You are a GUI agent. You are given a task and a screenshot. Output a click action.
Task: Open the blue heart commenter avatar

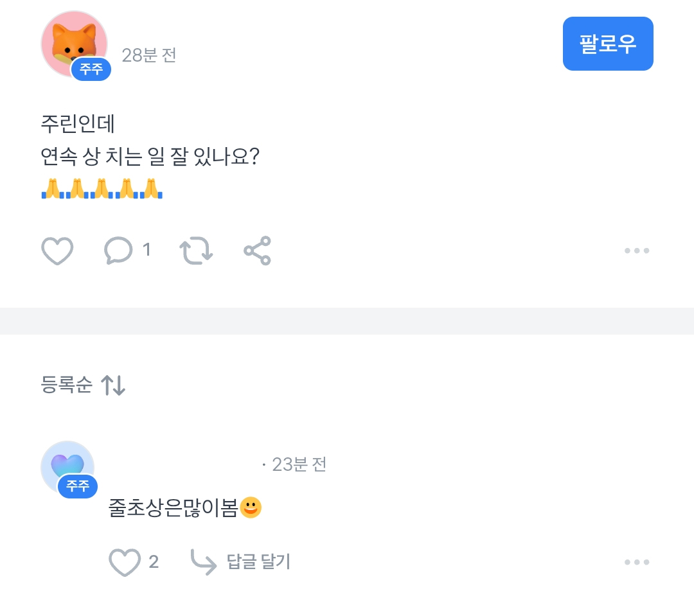point(67,463)
